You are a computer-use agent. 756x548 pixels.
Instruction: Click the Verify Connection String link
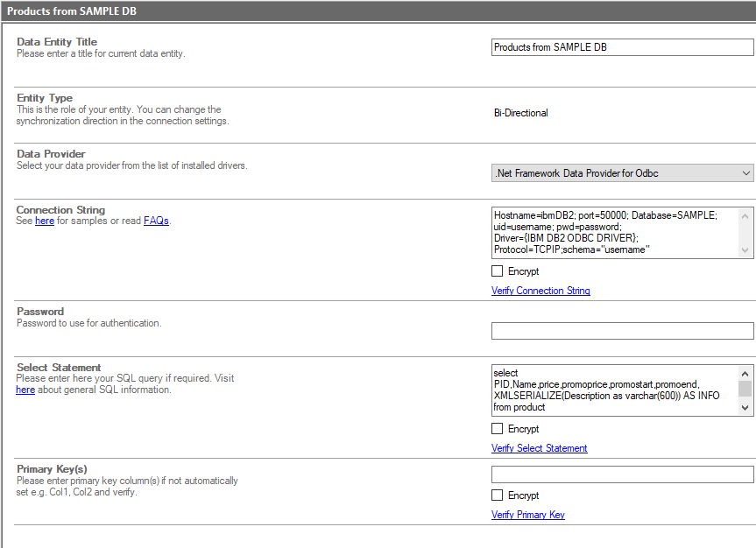541,291
